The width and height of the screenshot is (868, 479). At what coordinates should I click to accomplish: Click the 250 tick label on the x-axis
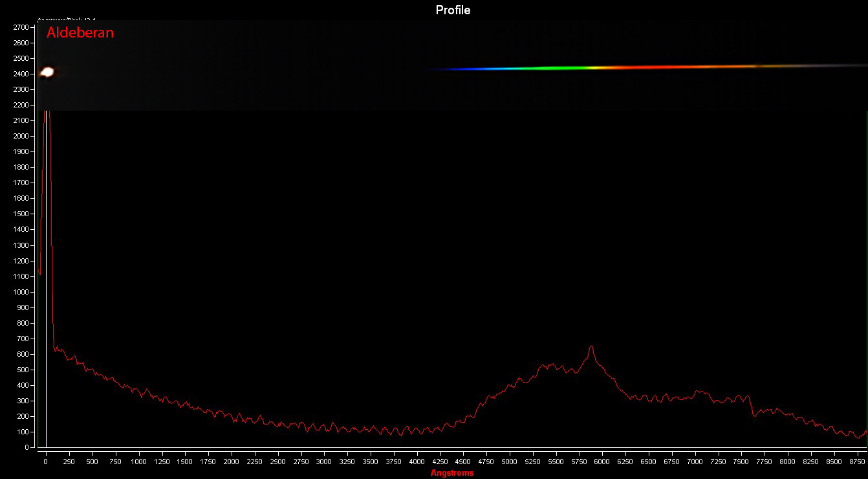coord(69,462)
